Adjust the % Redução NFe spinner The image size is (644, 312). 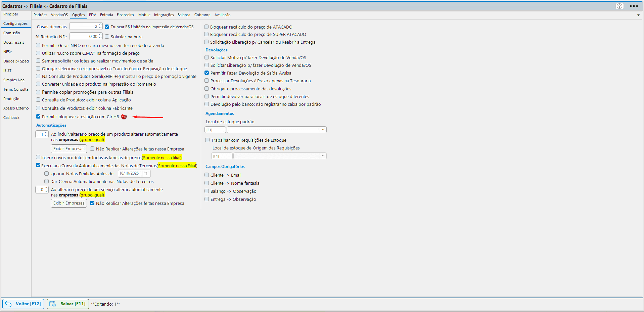tap(100, 36)
